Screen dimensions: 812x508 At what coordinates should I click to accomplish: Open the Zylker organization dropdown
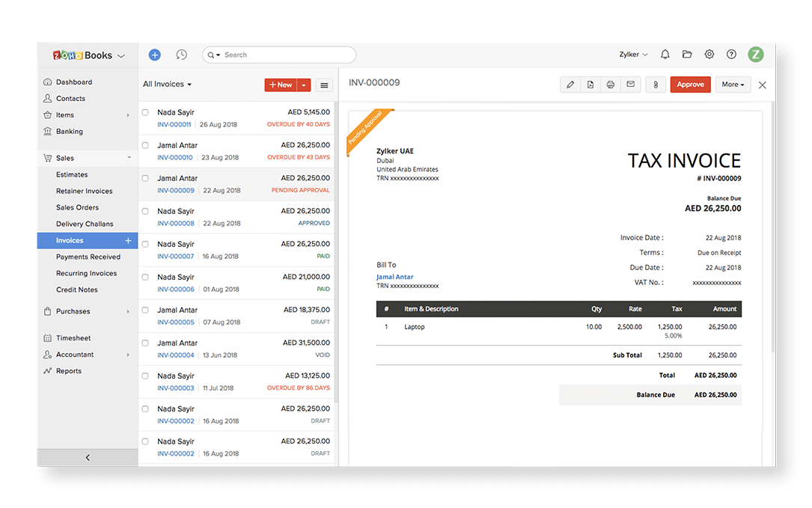point(633,55)
